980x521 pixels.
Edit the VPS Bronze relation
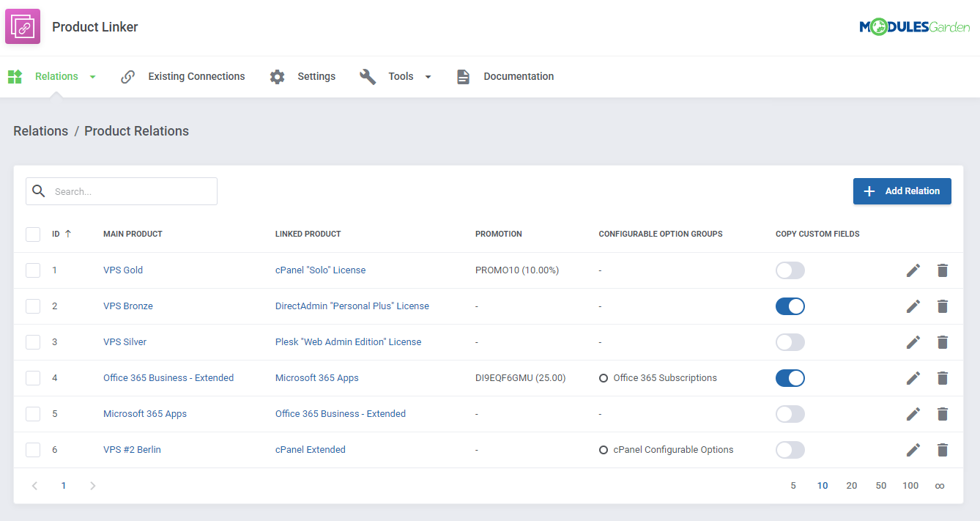click(x=913, y=306)
